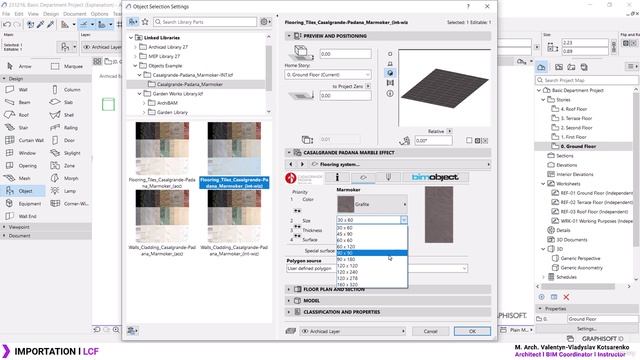Image resolution: width=640 pixels, height=360 pixels.
Task: Select the Stair tool
Action: click(23, 127)
